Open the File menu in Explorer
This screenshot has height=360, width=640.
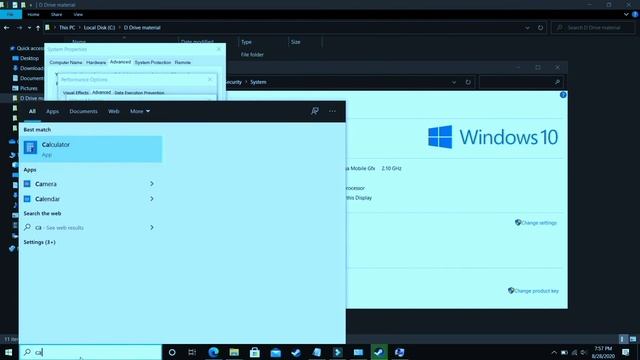point(11,14)
